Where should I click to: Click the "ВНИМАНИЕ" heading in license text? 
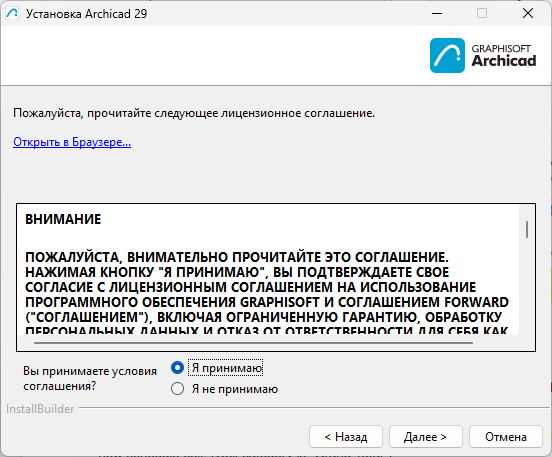click(x=63, y=219)
